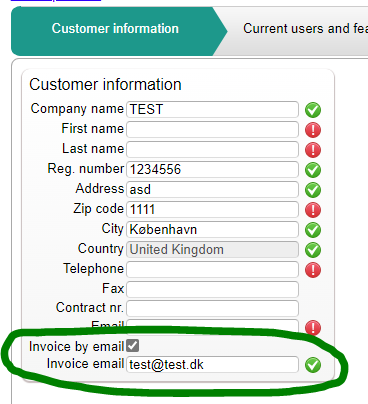The image size is (368, 404).
Task: Click red error icon beside Telephone
Action: [x=313, y=270]
